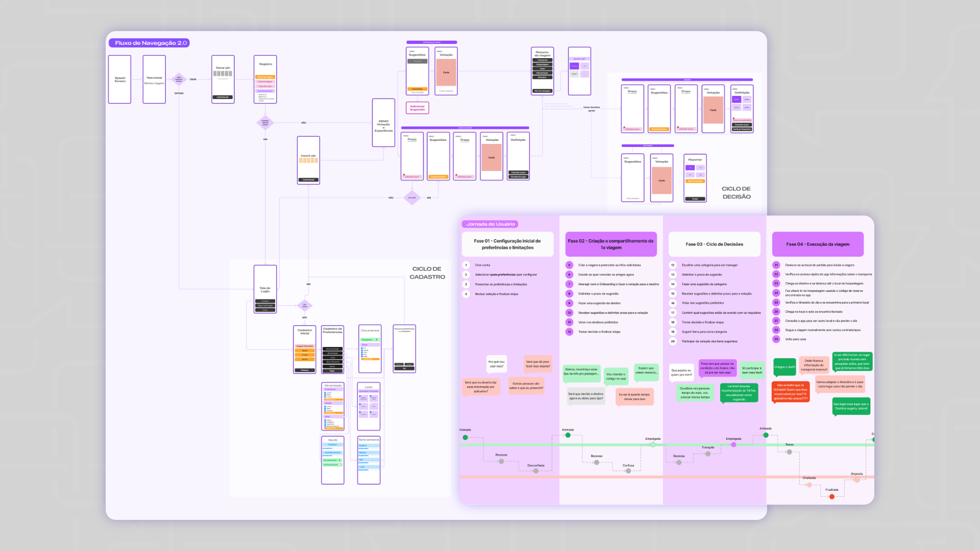The image size is (980, 551).
Task: Select the Splash Screen wireframe frame
Action: point(120,80)
